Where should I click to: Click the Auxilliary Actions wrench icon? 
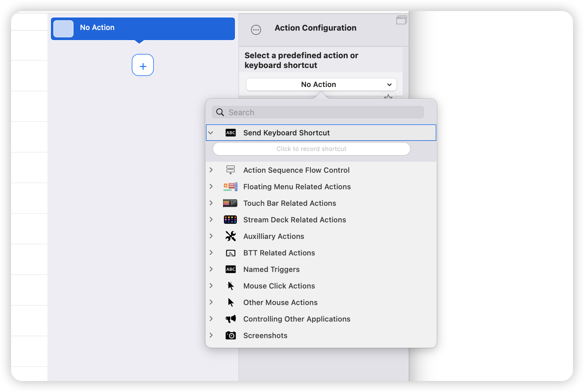click(x=230, y=236)
